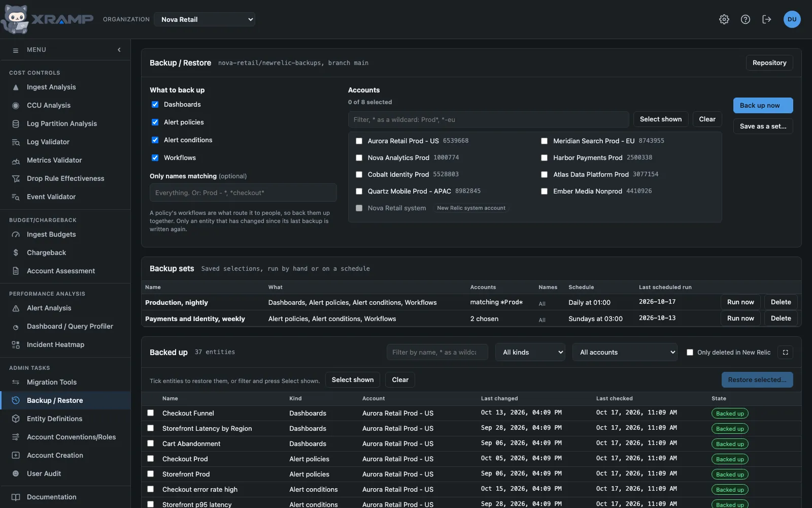Click the Only names matching field
812x508 pixels.
pos(243,193)
